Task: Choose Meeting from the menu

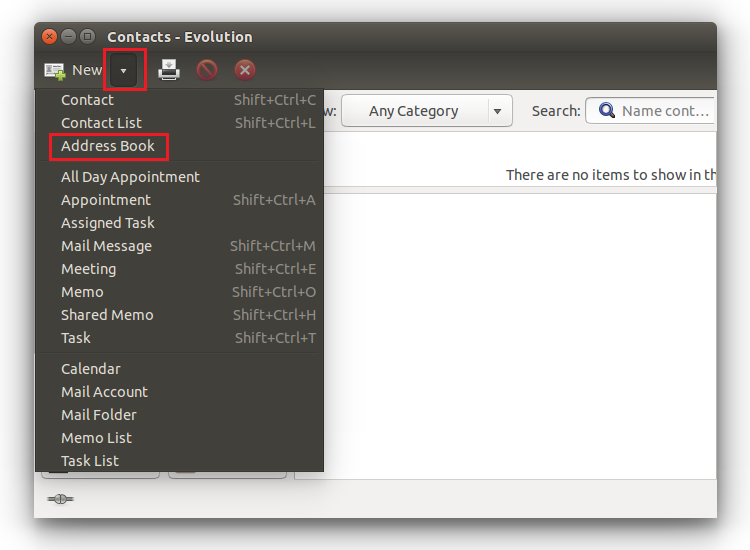Action: click(179, 269)
